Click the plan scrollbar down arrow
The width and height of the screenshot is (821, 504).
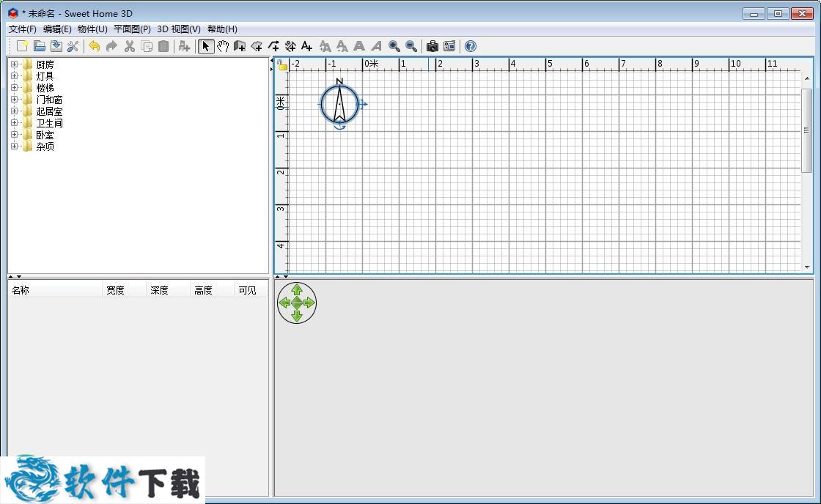click(x=807, y=267)
